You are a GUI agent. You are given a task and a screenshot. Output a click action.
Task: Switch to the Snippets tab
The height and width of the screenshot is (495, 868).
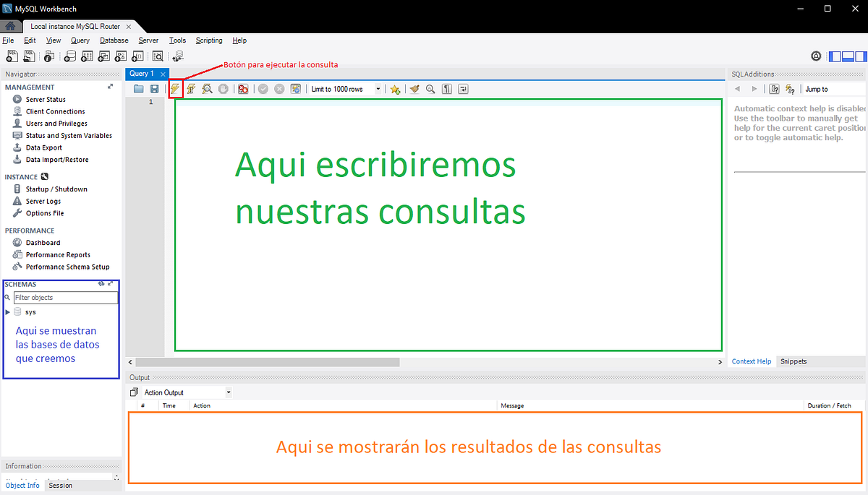(793, 361)
